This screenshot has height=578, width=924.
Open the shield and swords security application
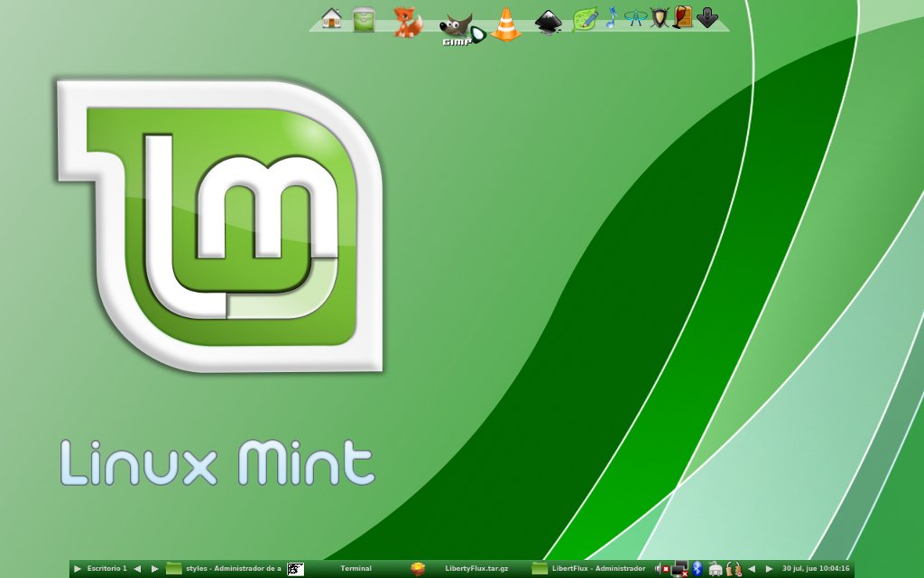(x=659, y=18)
